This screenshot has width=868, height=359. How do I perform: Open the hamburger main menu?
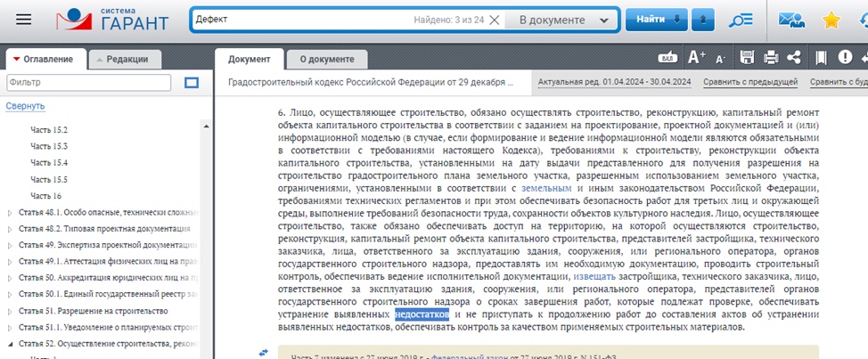24,20
